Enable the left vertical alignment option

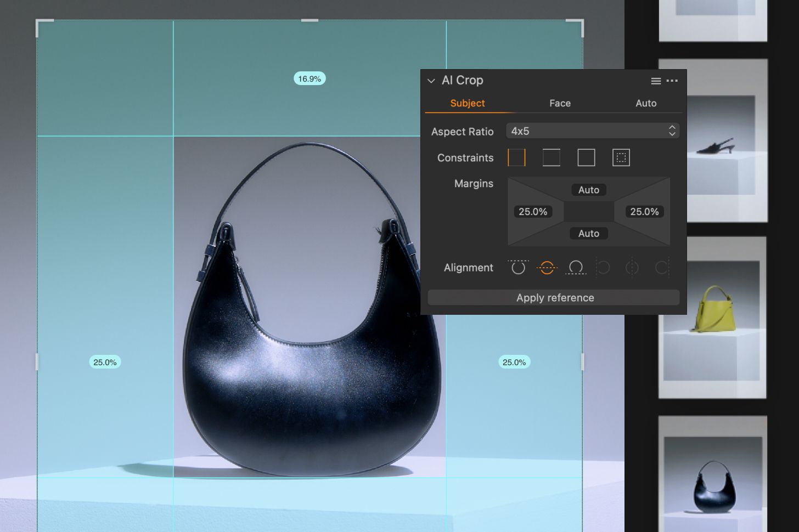[604, 268]
